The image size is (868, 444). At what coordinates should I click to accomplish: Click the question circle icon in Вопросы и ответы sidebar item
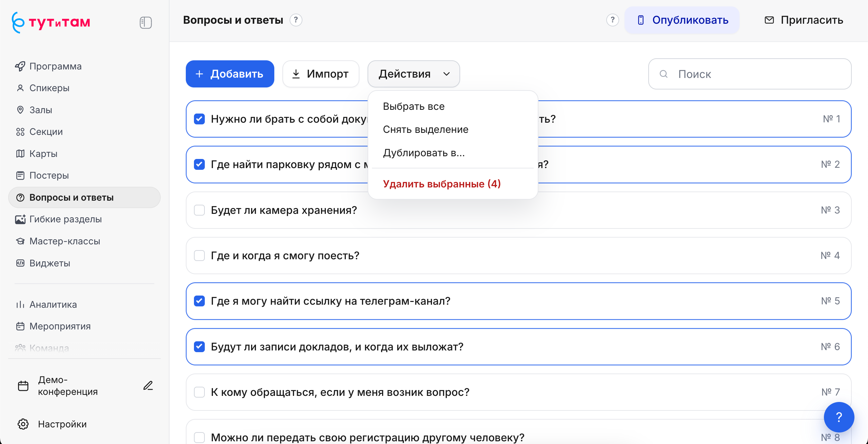(x=20, y=198)
